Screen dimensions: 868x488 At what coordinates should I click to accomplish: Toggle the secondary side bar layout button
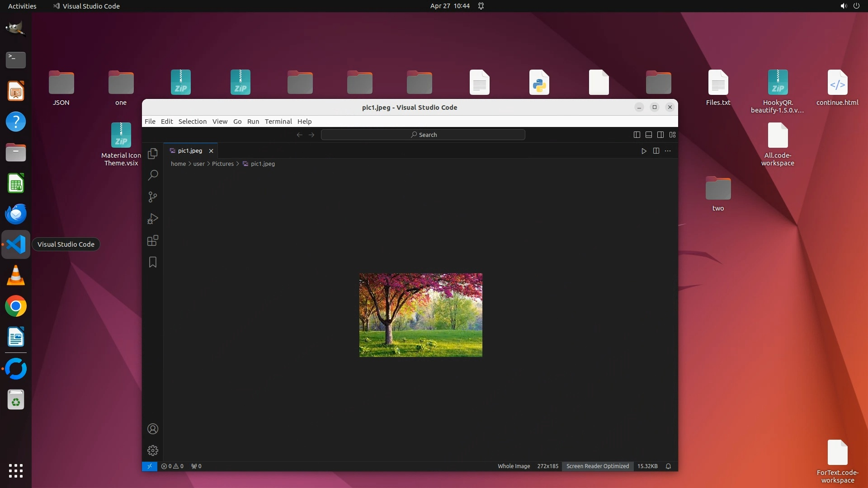[x=660, y=135]
